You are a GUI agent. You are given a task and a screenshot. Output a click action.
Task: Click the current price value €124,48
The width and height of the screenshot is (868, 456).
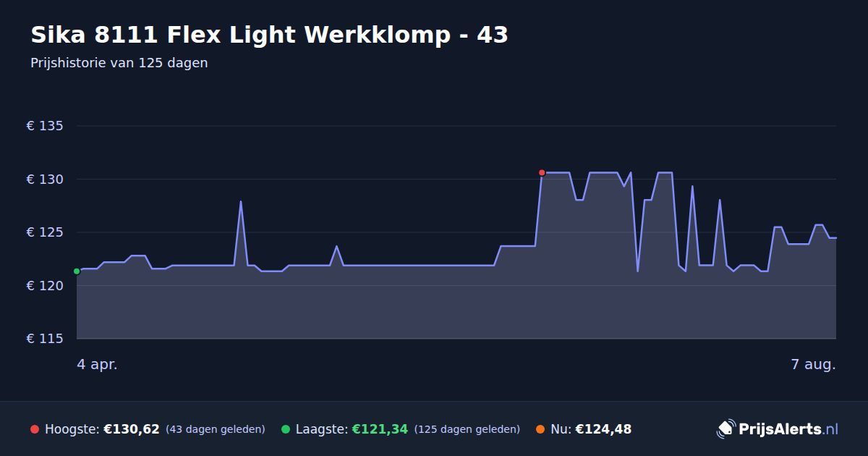click(603, 429)
